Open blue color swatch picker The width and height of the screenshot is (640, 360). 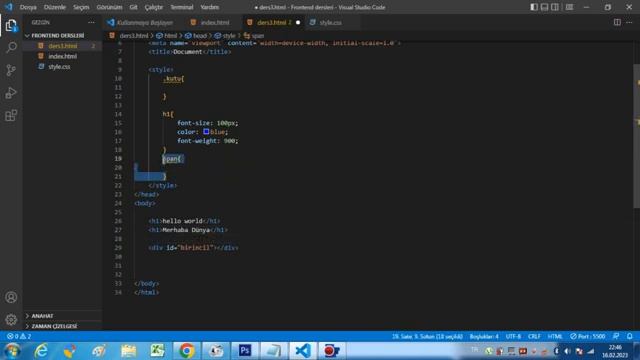point(206,131)
